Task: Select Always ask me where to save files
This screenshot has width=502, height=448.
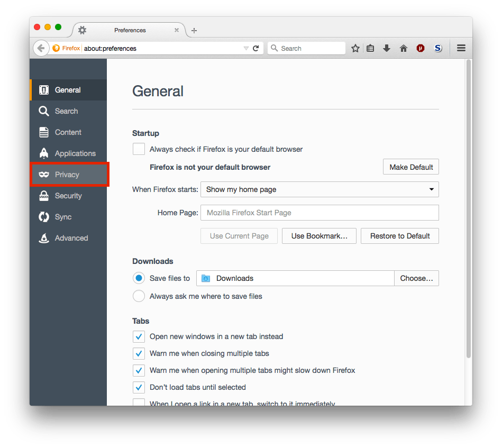Action: click(139, 296)
